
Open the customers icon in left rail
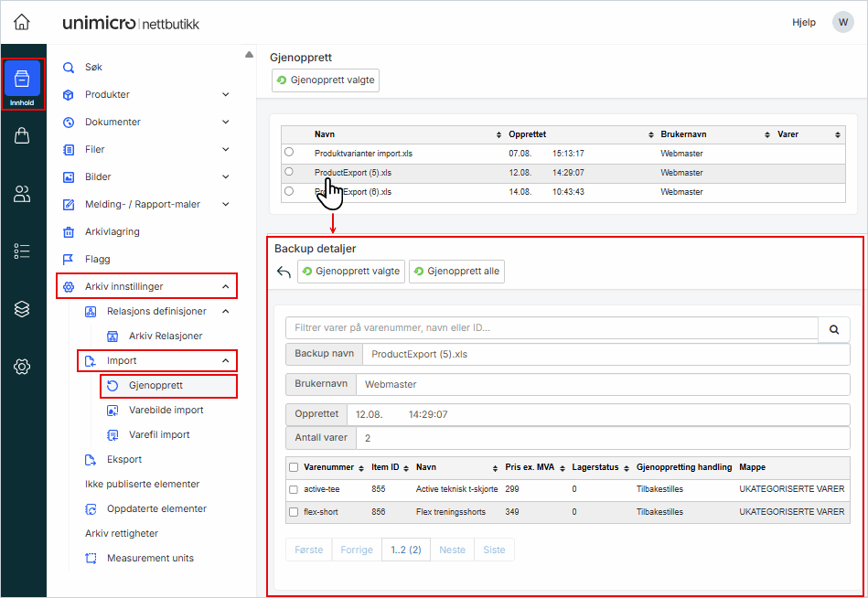tap(22, 194)
